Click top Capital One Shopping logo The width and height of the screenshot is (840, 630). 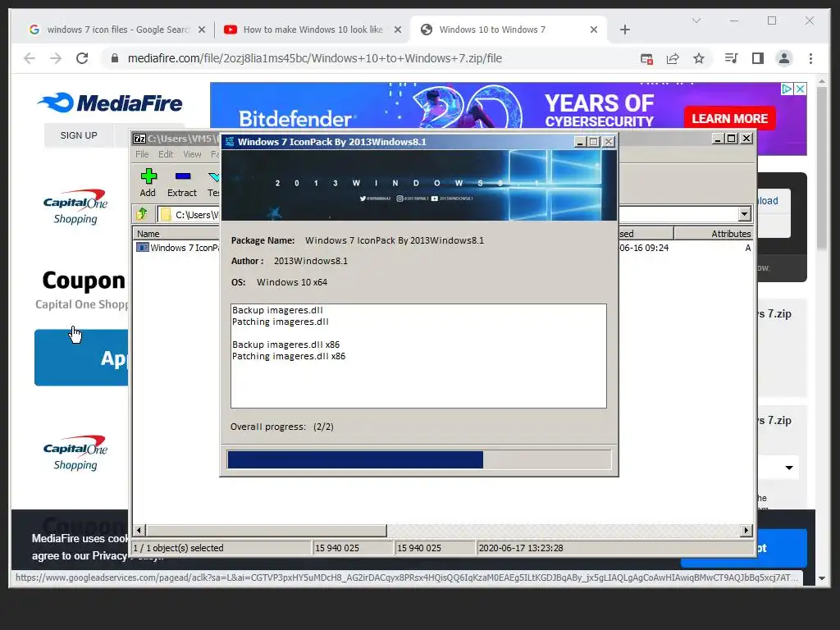pyautogui.click(x=75, y=207)
